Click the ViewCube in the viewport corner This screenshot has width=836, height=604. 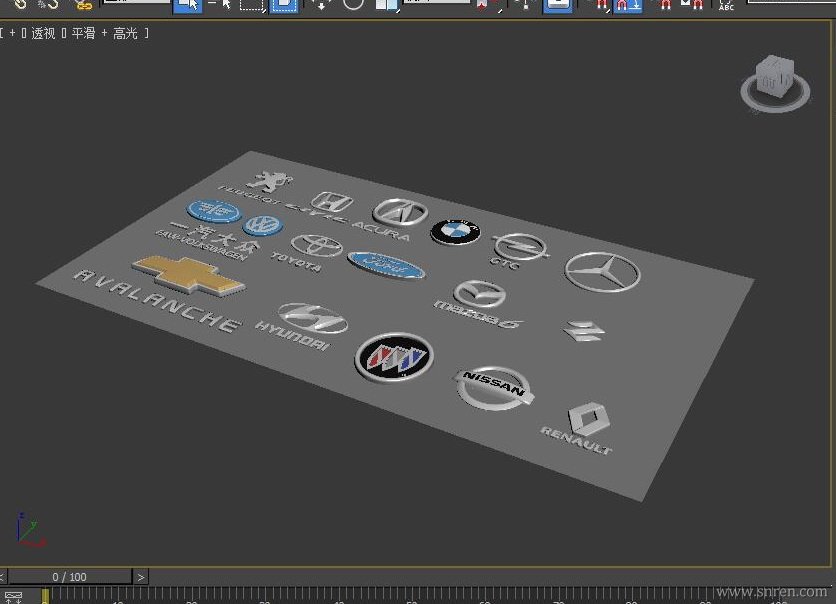(774, 78)
